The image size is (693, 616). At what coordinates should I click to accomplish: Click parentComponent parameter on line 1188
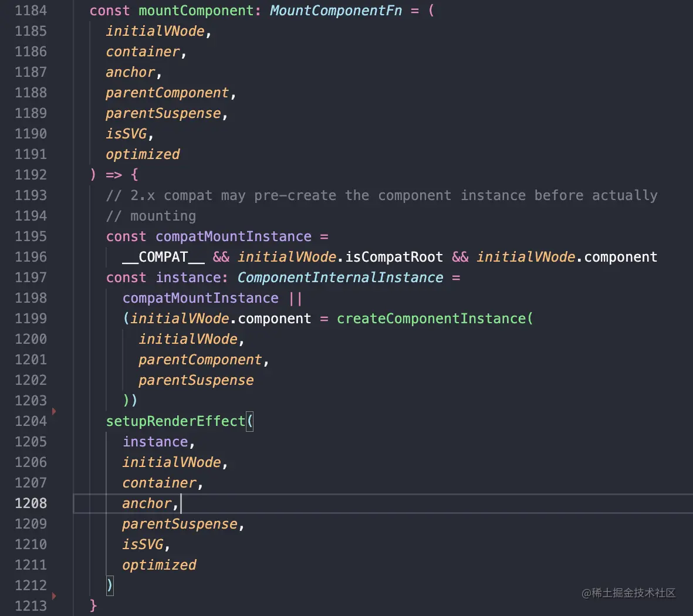pyautogui.click(x=167, y=93)
